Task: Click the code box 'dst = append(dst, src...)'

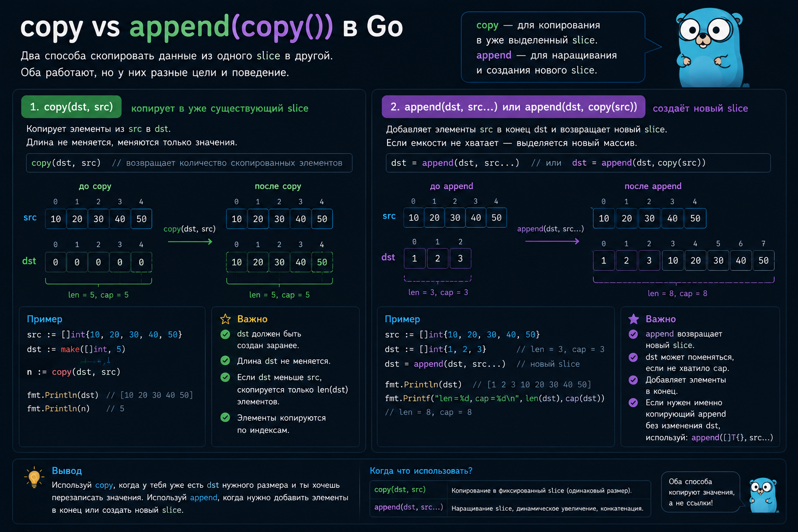Action: click(578, 163)
